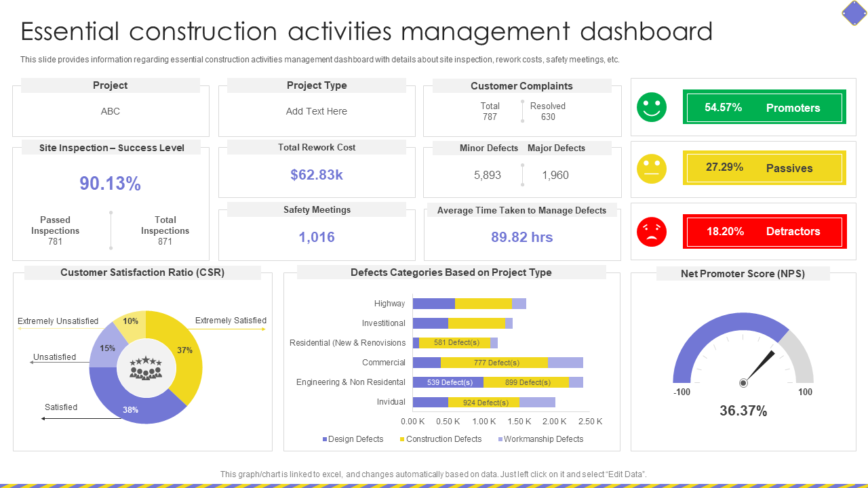This screenshot has width=868, height=488.
Task: Click the 90.13% site inspection success value
Action: pyautogui.click(x=111, y=184)
